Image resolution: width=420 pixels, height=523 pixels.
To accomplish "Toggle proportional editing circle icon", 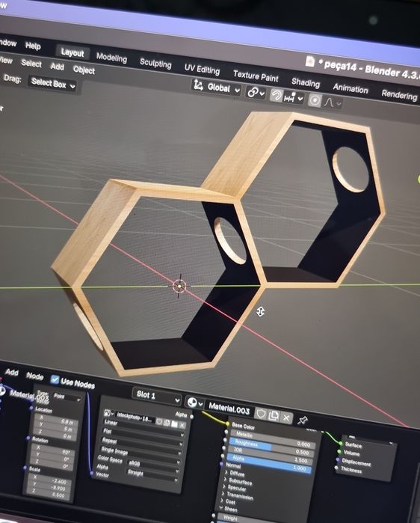I will pyautogui.click(x=315, y=100).
